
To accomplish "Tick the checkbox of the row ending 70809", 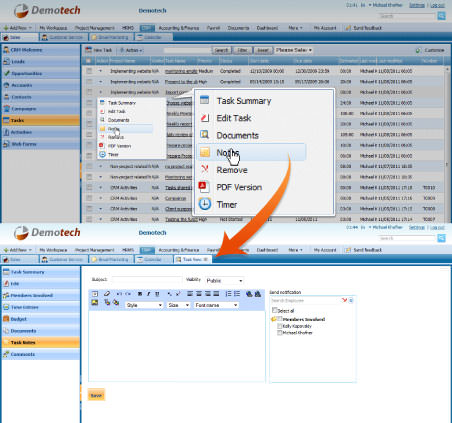I will point(89,198).
